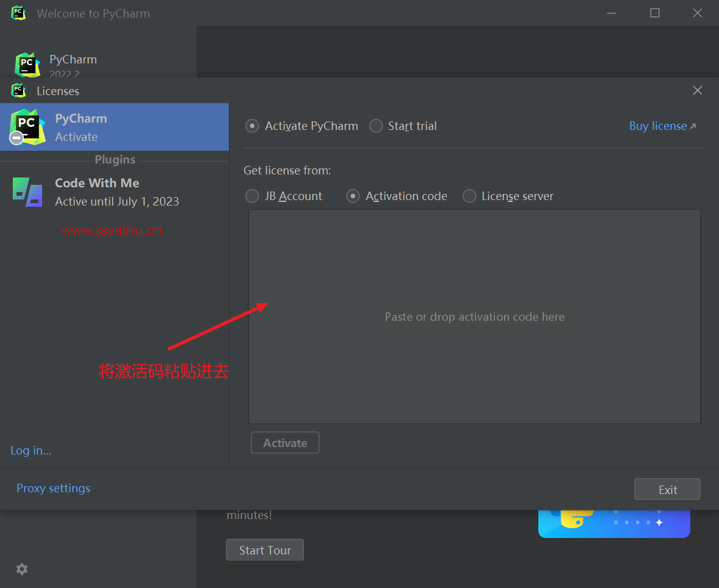
Task: Click the Code With Me plugin icon
Action: 27,192
